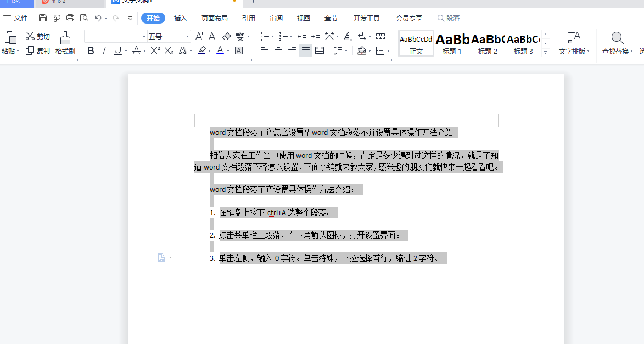This screenshot has width=644, height=344.
Task: Click the save document icon
Action: coord(43,18)
